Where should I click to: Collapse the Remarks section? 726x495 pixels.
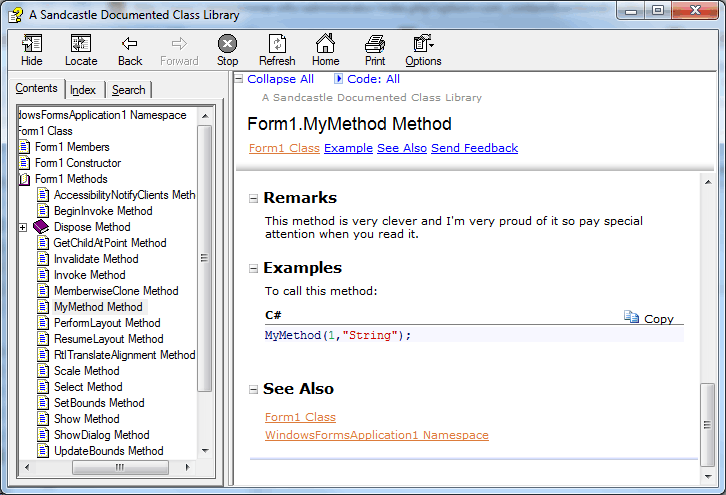click(253, 199)
